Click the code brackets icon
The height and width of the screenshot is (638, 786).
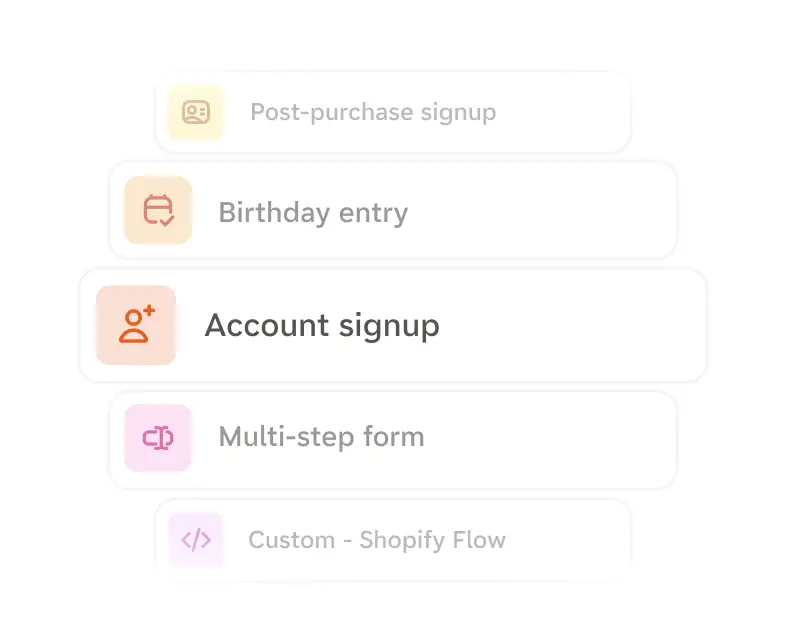(x=196, y=540)
